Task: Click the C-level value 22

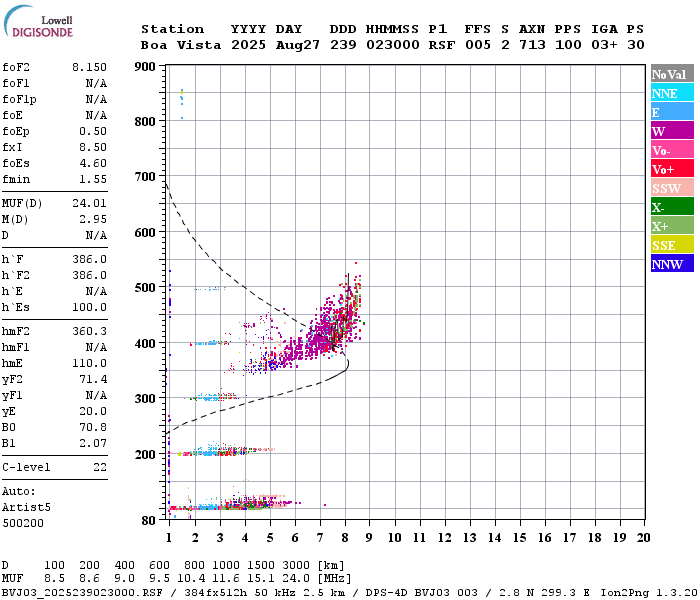Action: (x=100, y=467)
